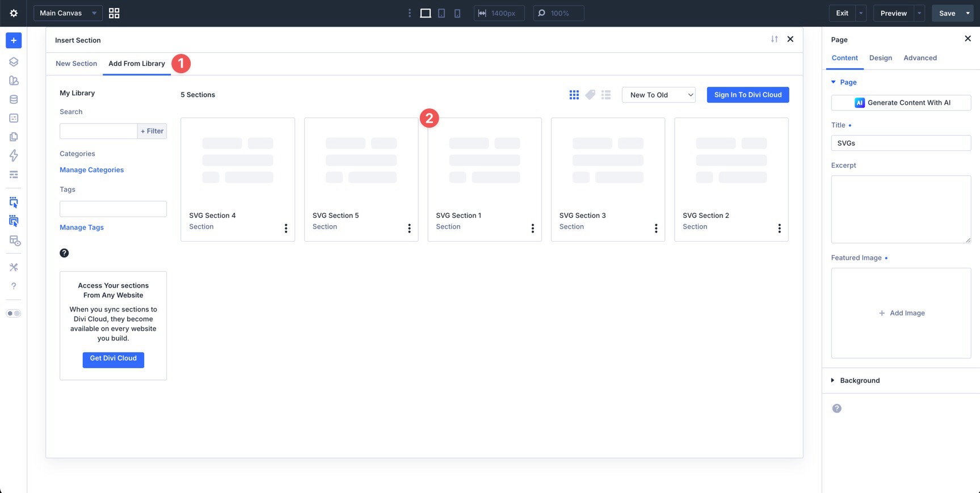This screenshot has width=980, height=493.
Task: Open the pages copy icon in sidebar
Action: tap(14, 137)
